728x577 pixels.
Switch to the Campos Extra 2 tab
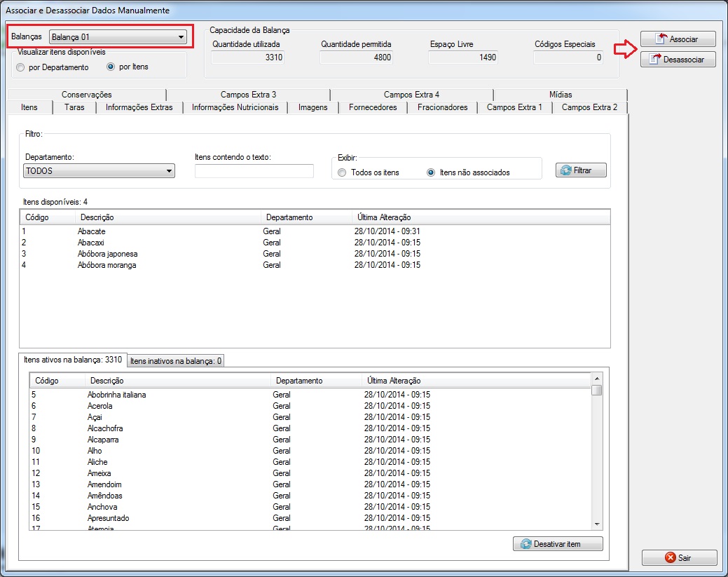(590, 107)
